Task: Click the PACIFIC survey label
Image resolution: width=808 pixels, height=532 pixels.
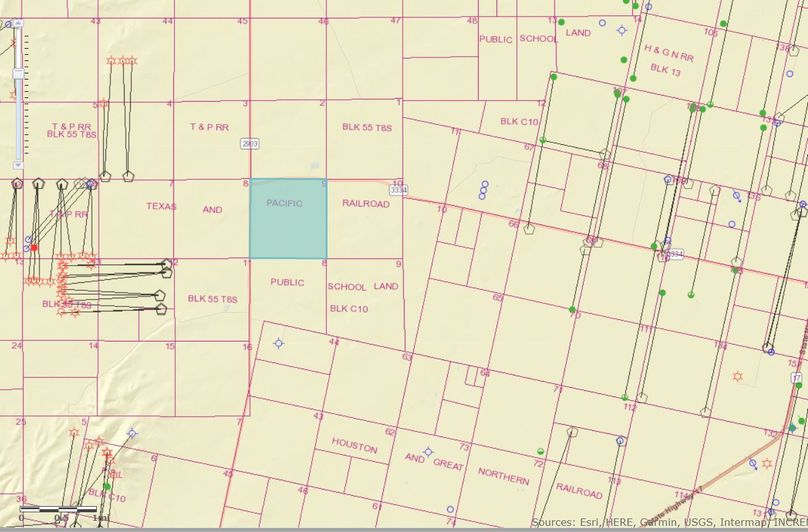Action: click(284, 203)
